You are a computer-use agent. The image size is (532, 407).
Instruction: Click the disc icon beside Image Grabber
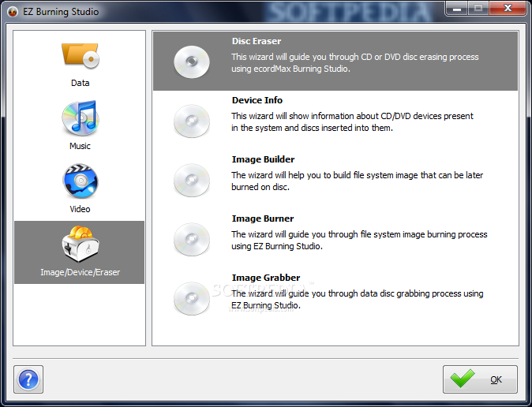pos(192,298)
